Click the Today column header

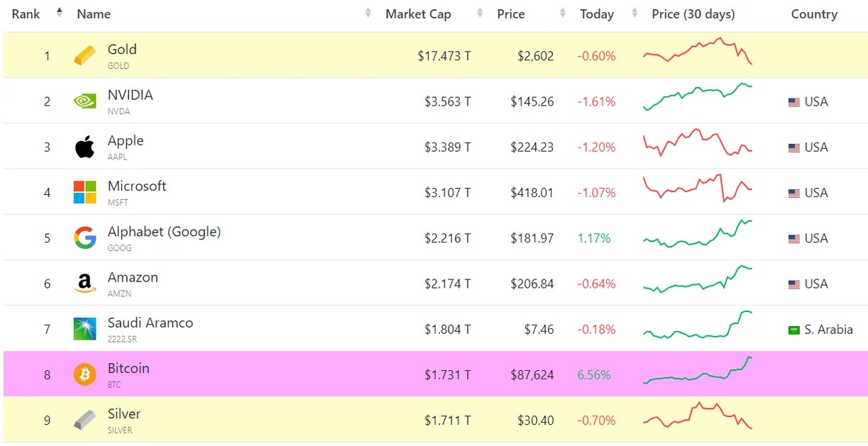pos(597,14)
